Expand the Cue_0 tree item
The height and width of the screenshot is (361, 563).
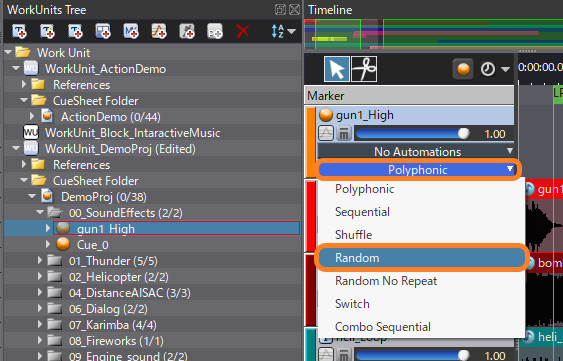pyautogui.click(x=48, y=244)
